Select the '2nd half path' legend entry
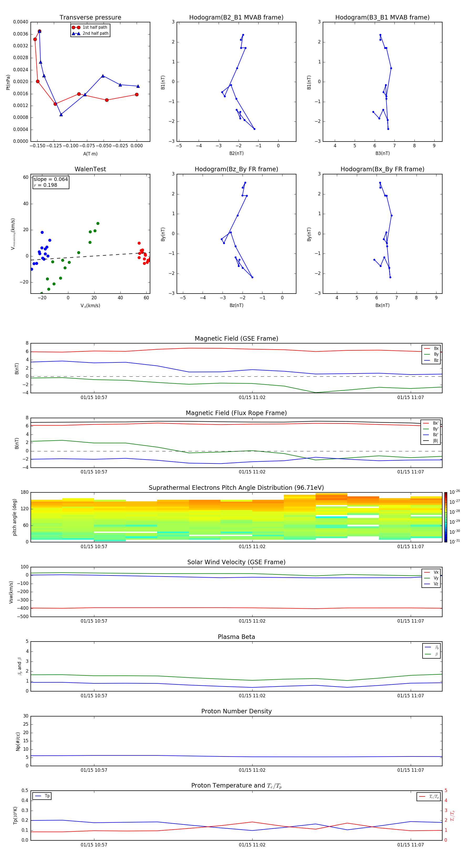This screenshot has height=868, width=473. (91, 33)
